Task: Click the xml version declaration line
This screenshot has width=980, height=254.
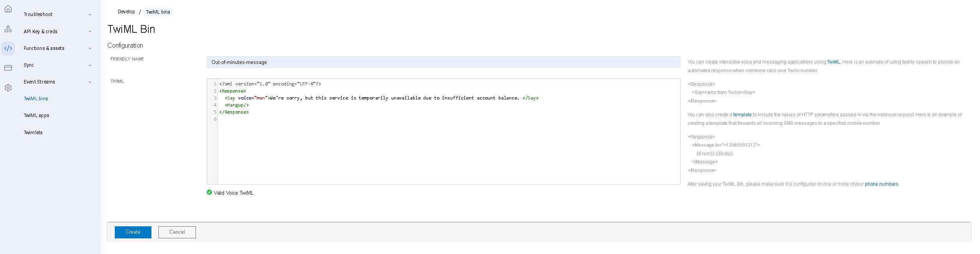Action: pyautogui.click(x=270, y=84)
